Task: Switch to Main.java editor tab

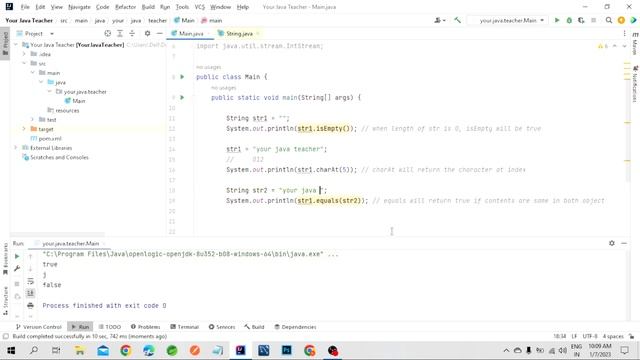Action: (191, 33)
